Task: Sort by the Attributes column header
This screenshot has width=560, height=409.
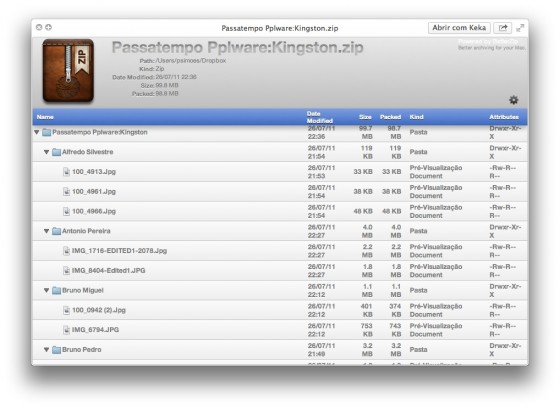Action: (x=504, y=117)
